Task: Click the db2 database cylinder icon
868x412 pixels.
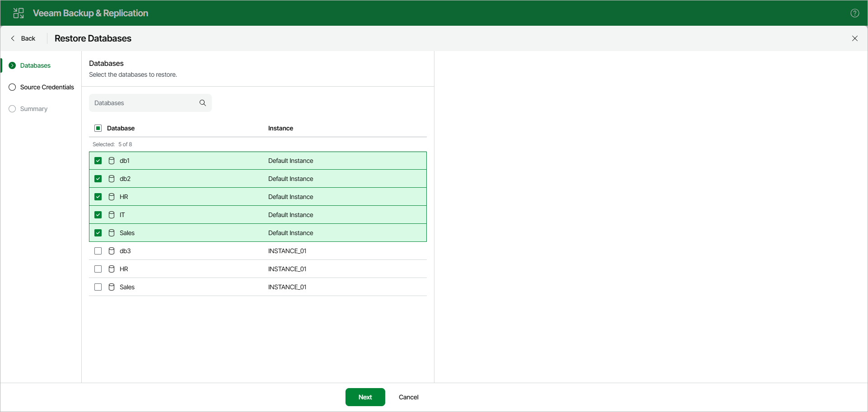Action: pyautogui.click(x=112, y=179)
